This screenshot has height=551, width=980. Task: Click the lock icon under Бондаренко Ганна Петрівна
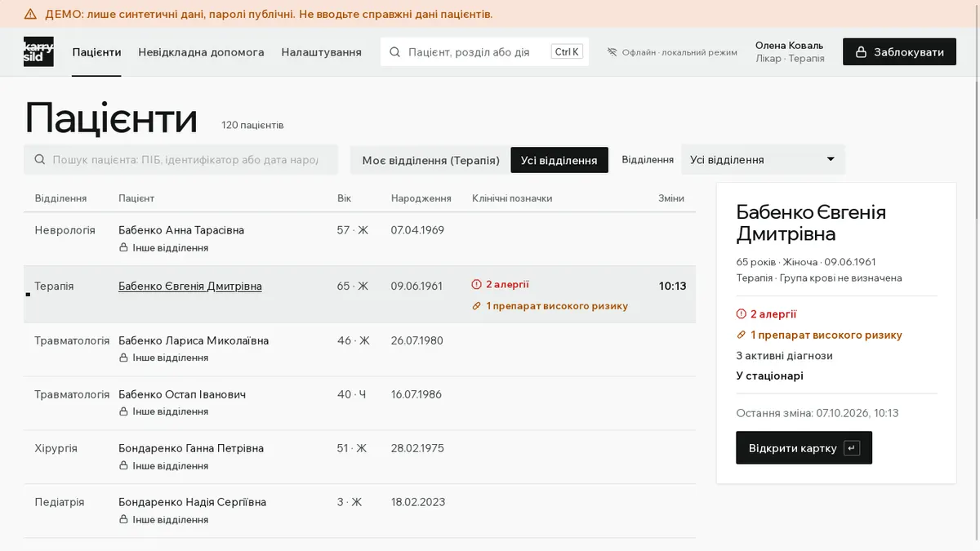(x=124, y=465)
